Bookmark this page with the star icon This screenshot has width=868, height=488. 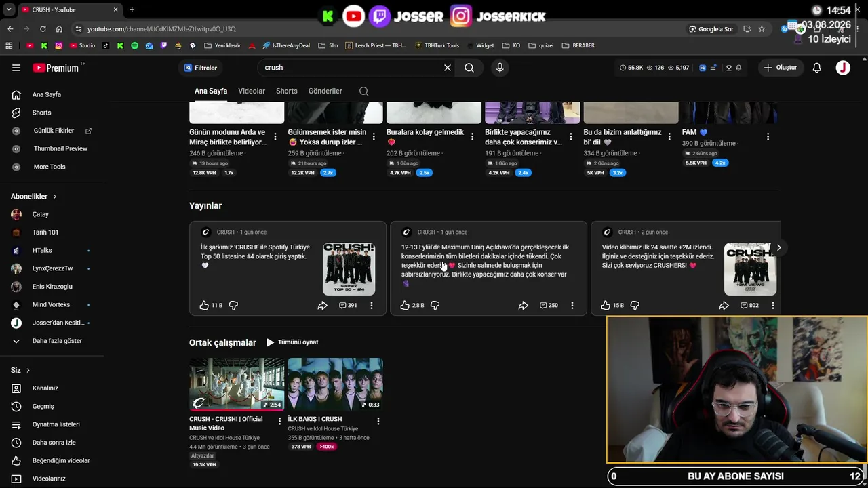click(762, 29)
